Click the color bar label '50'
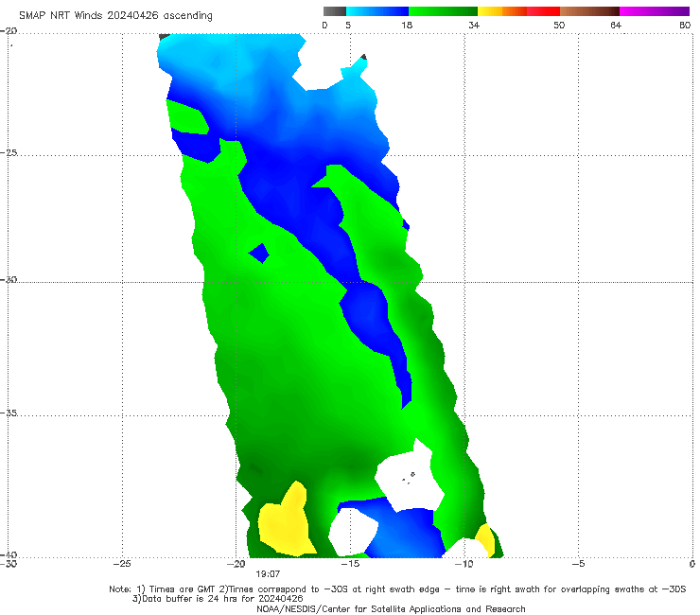Screen dimensions: 700x615 click(559, 25)
